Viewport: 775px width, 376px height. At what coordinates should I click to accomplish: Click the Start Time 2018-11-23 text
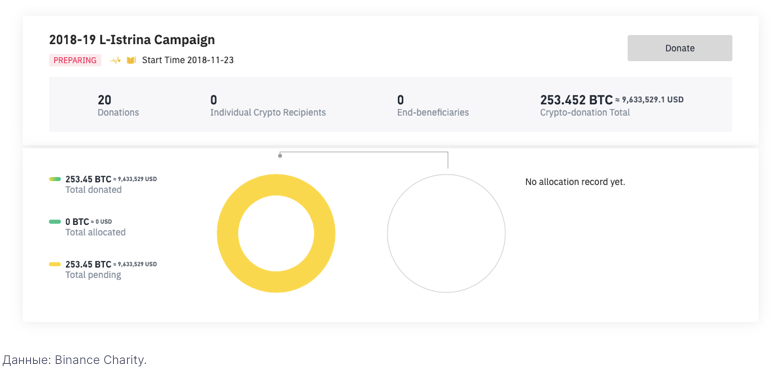click(188, 60)
